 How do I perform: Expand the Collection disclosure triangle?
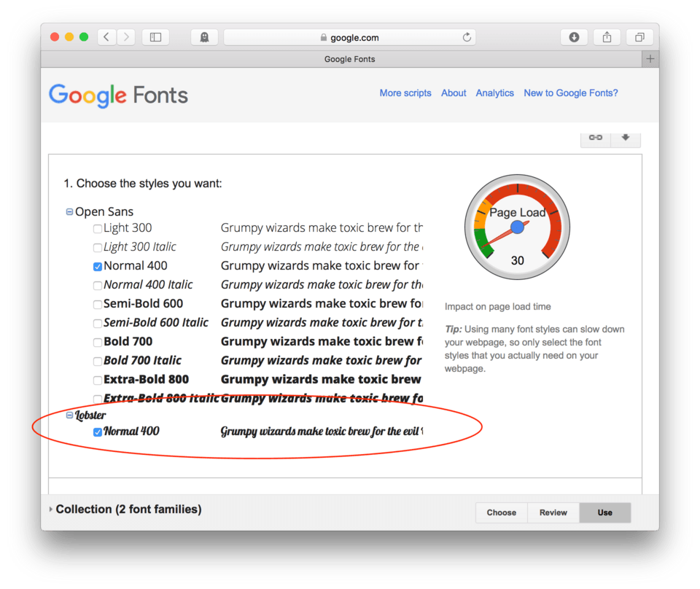click(x=50, y=509)
